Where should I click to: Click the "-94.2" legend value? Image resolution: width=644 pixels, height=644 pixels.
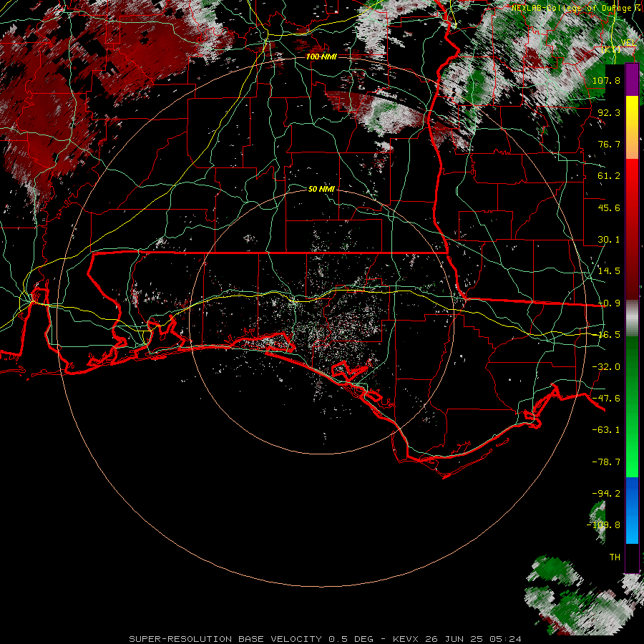pos(606,494)
